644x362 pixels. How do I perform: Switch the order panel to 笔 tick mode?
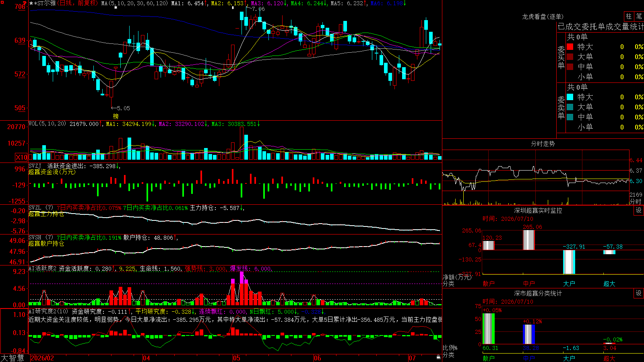point(639,16)
